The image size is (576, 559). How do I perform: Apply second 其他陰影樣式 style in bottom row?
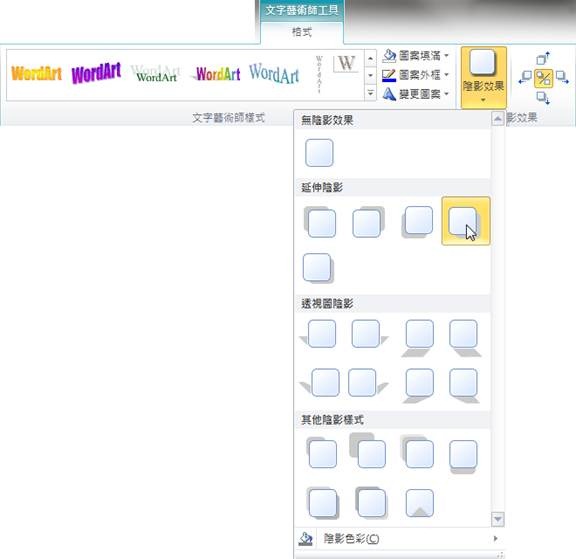[371, 502]
